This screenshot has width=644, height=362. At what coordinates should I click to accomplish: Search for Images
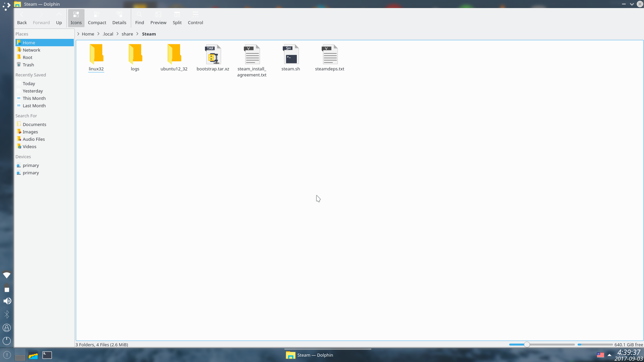tap(45, 132)
